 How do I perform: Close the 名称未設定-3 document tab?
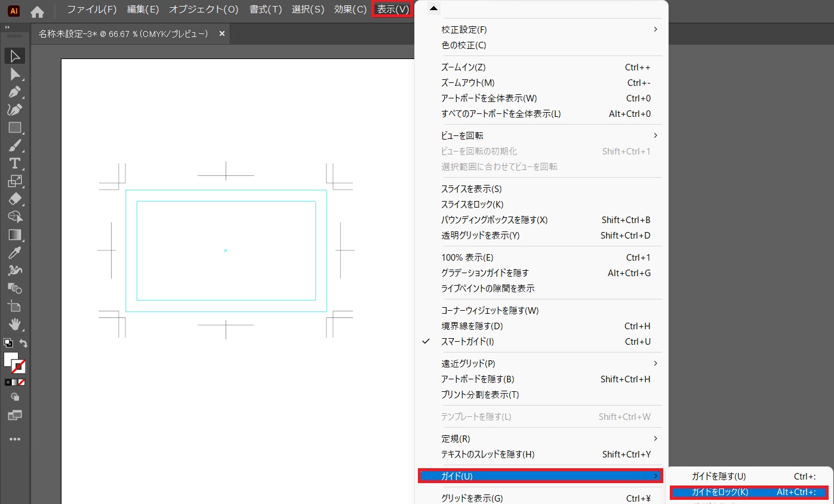(222, 34)
